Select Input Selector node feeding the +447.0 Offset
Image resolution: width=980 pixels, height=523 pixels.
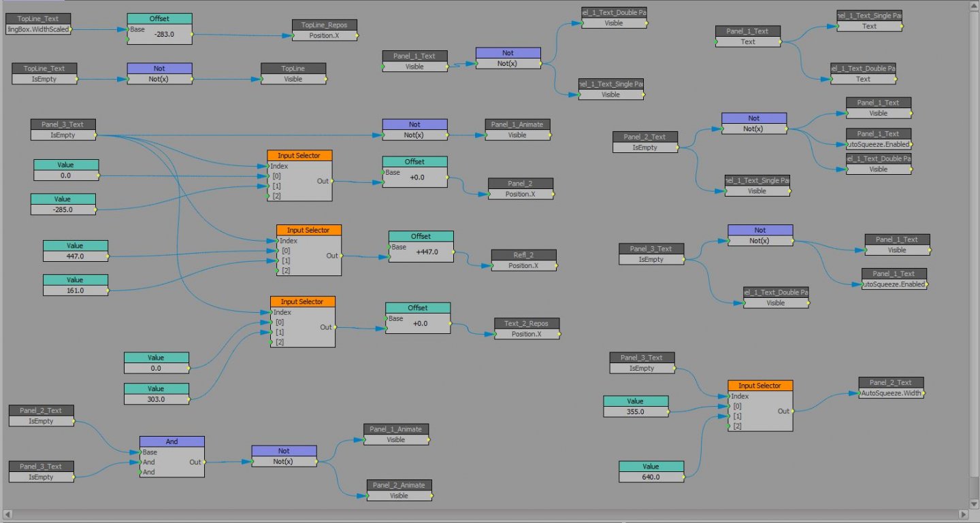click(x=309, y=250)
